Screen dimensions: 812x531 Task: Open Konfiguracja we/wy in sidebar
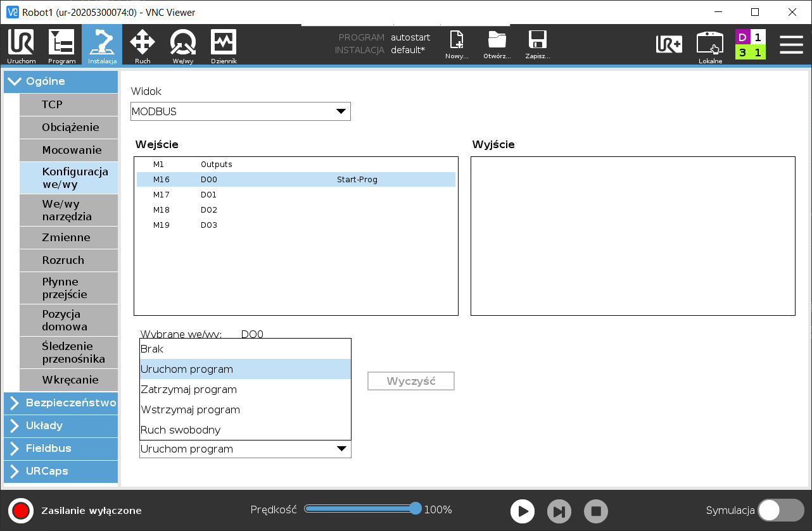(x=68, y=178)
